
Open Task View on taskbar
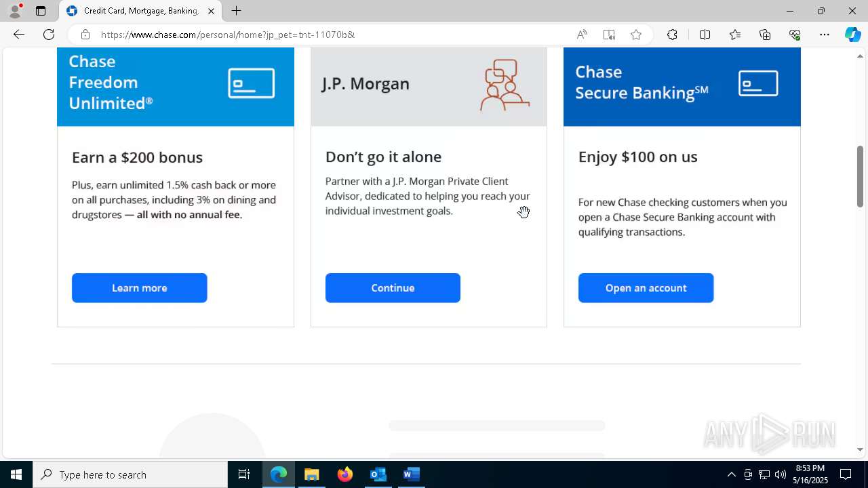click(244, 474)
